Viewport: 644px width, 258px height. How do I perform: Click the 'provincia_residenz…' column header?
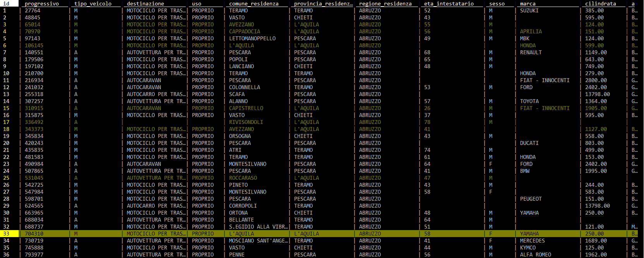pyautogui.click(x=324, y=3)
